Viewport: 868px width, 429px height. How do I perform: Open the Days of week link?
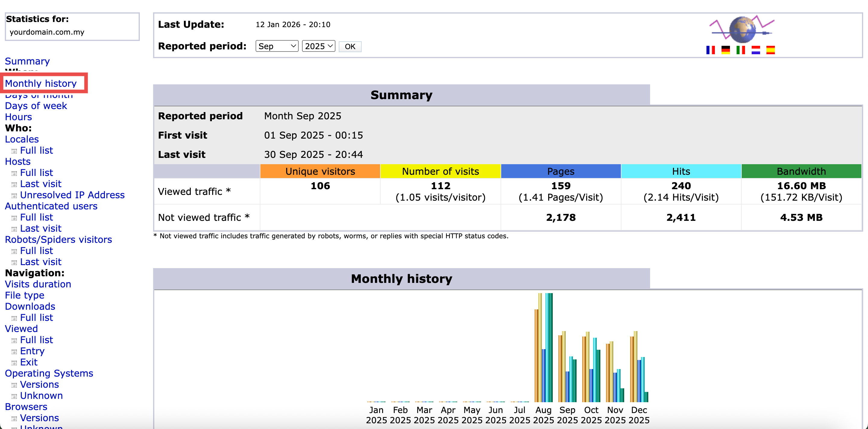pyautogui.click(x=36, y=106)
